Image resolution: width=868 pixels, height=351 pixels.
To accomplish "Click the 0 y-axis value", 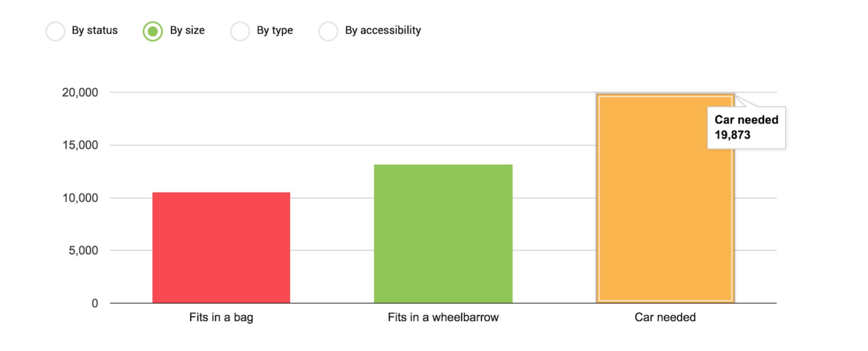I will coord(95,304).
